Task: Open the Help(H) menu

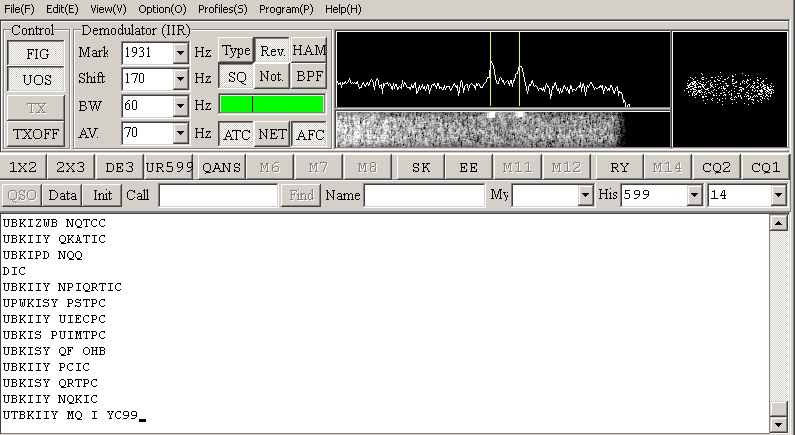Action: [343, 9]
